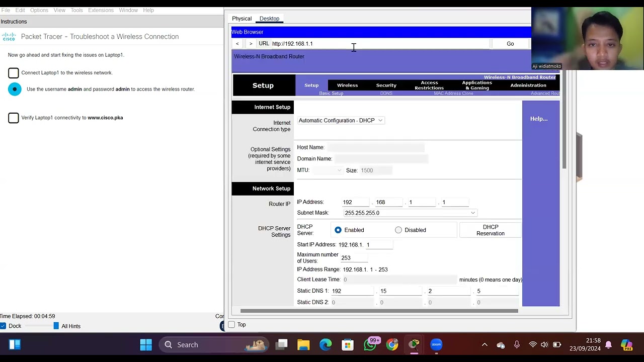
Task: Open the Basic Setup sub-tab
Action: click(x=331, y=94)
